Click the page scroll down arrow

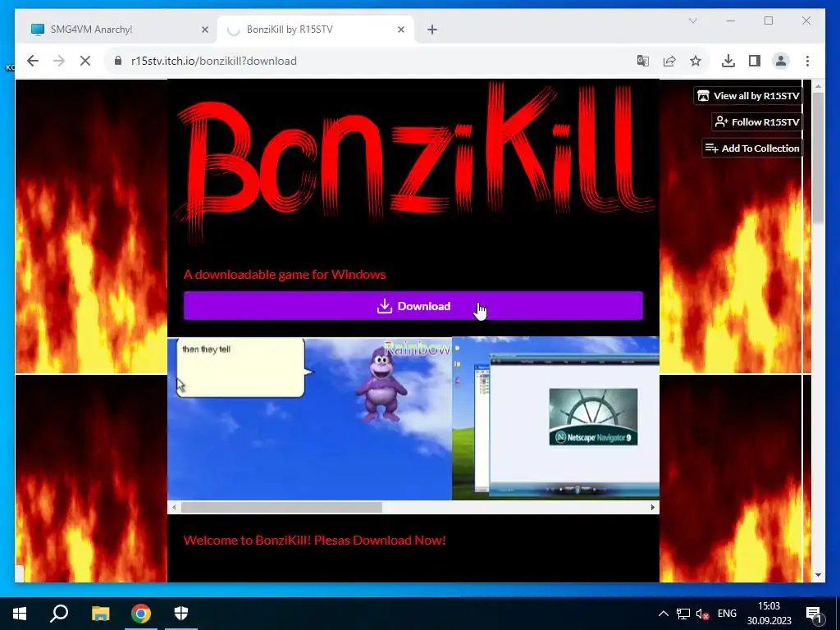click(818, 575)
